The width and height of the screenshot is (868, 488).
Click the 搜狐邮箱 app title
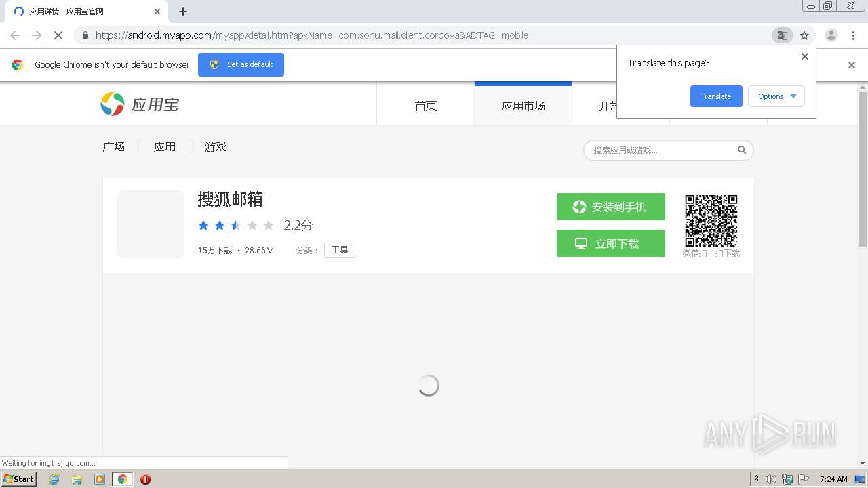[x=231, y=199]
